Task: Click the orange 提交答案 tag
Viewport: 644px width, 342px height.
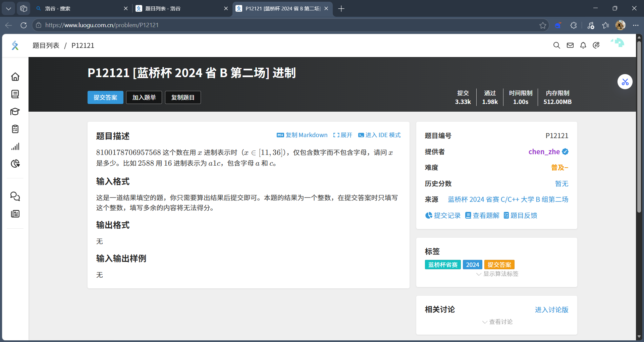Action: 499,265
